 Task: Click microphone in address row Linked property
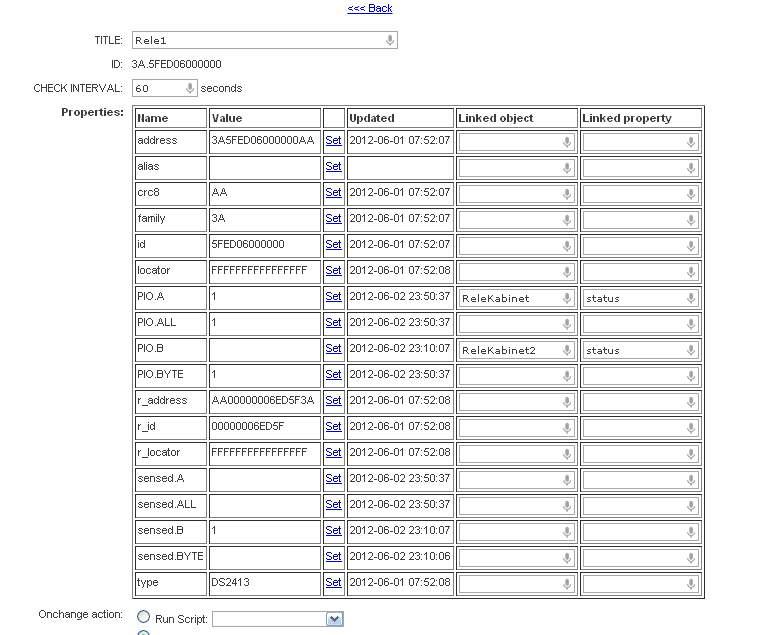691,142
